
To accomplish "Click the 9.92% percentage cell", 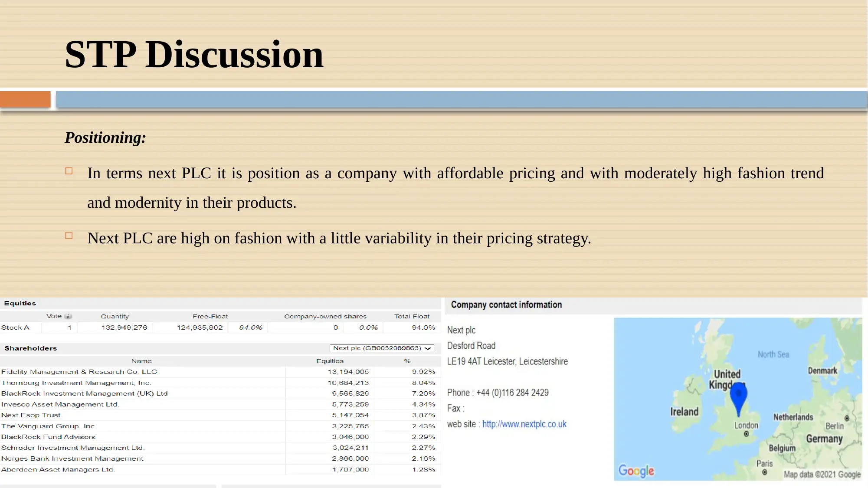I will tap(424, 372).
